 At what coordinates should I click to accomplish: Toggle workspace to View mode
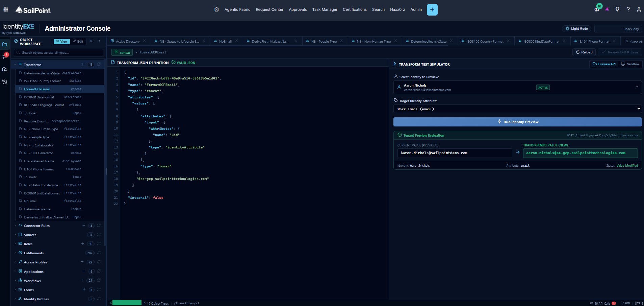pos(62,42)
